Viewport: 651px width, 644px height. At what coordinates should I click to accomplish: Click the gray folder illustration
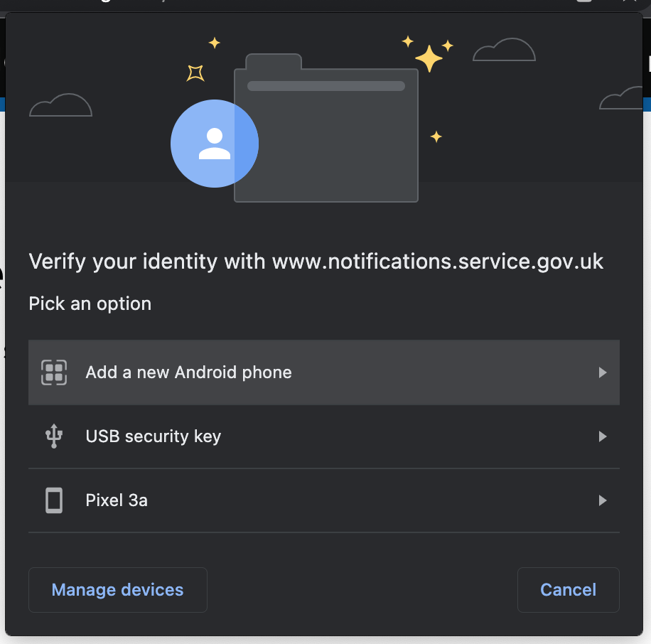pyautogui.click(x=326, y=128)
